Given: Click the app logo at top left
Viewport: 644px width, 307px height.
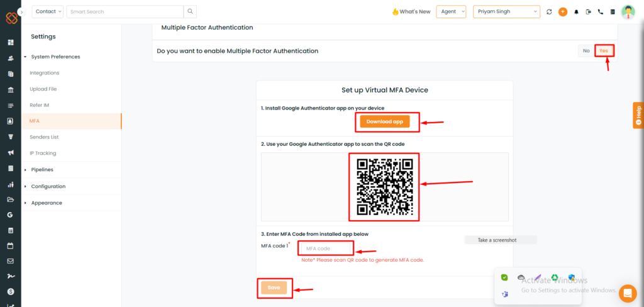Looking at the screenshot, I should tap(11, 18).
